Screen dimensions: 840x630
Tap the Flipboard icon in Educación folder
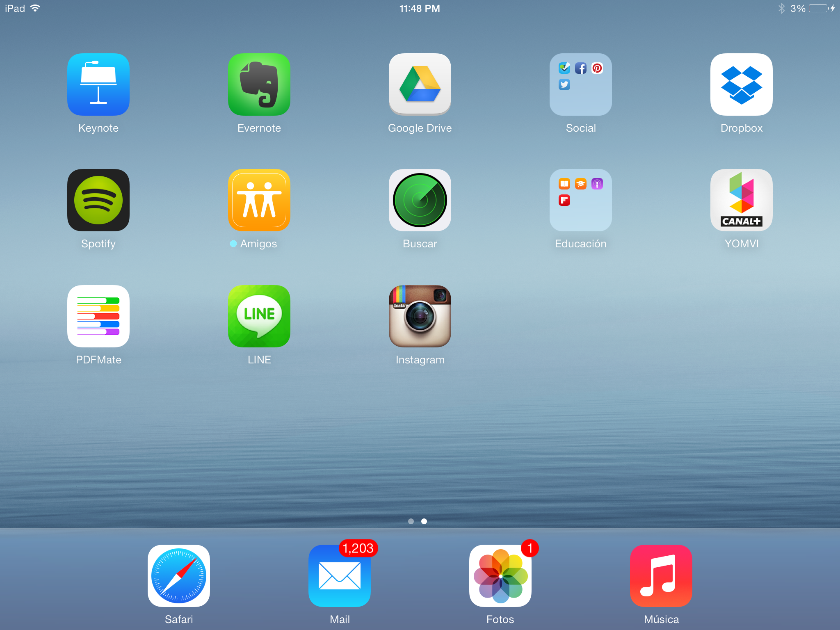coord(564,200)
